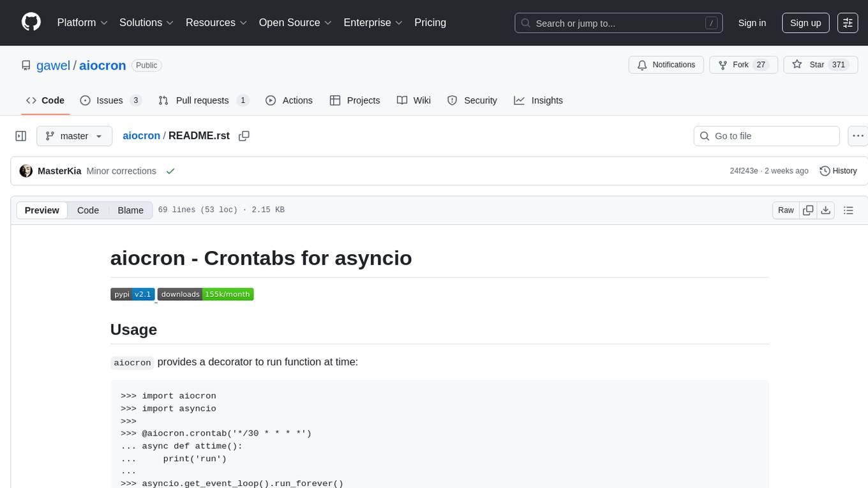
Task: Switch to Preview view mode
Action: point(42,210)
